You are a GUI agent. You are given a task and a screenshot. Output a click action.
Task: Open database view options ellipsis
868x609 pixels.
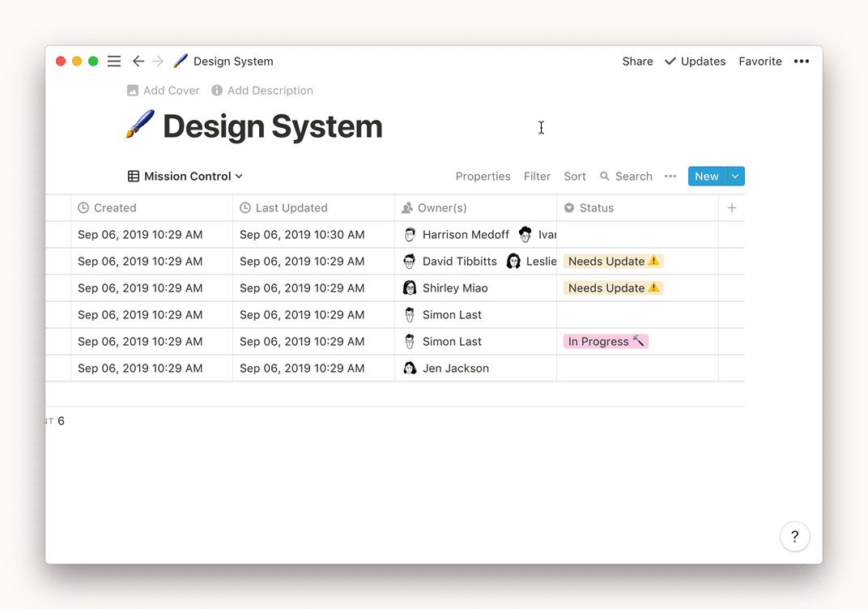670,177
